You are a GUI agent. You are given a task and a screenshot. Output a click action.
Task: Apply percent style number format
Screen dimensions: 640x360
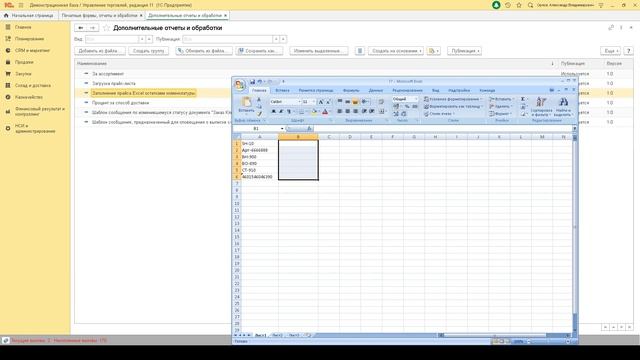tap(407, 107)
